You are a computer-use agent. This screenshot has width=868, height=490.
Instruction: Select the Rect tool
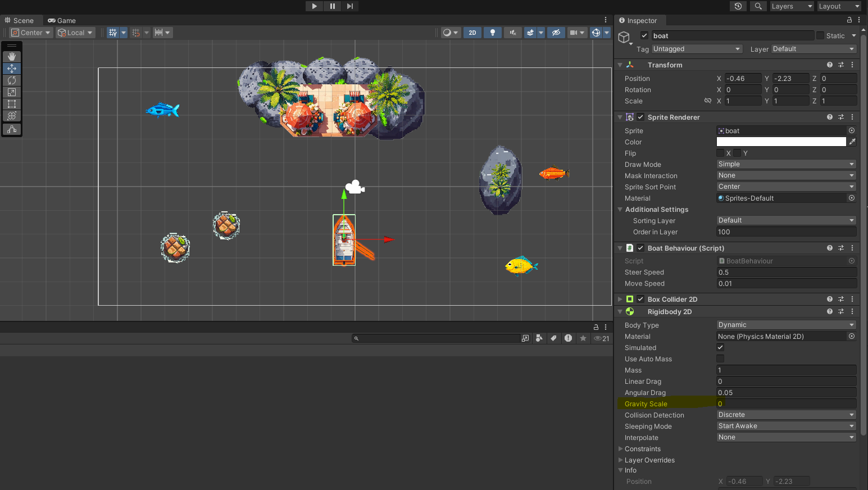point(12,103)
